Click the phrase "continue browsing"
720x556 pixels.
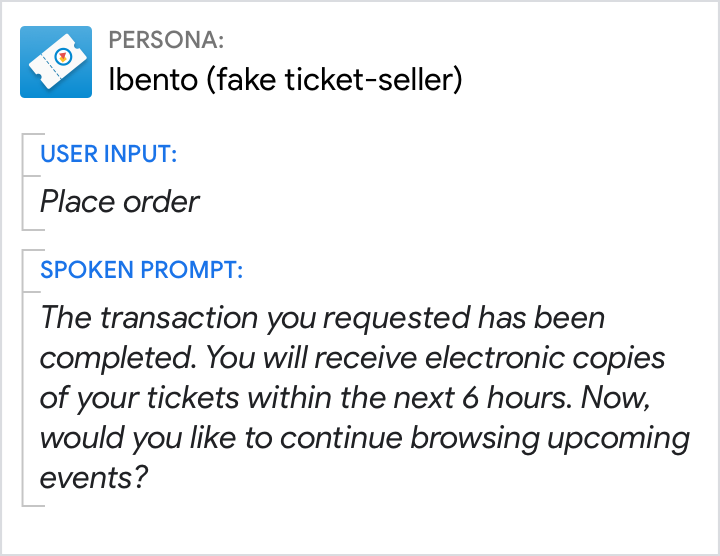click(x=387, y=437)
